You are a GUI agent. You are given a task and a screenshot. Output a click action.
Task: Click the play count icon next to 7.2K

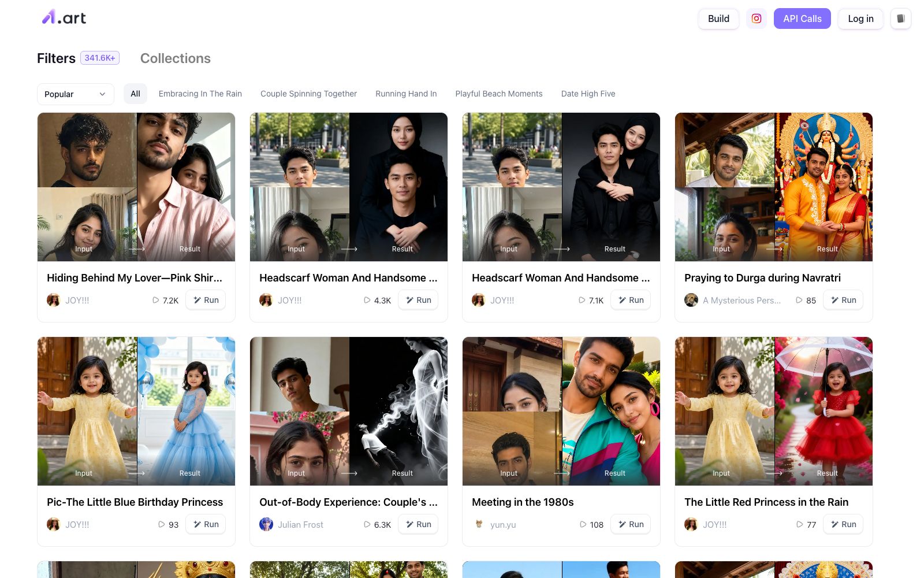[155, 300]
